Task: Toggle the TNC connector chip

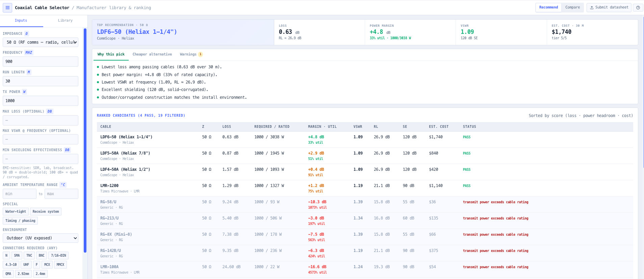Action: [29, 256]
